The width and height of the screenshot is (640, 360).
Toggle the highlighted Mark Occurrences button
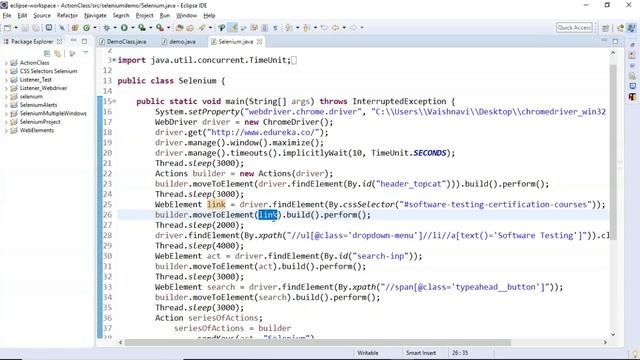tap(233, 28)
